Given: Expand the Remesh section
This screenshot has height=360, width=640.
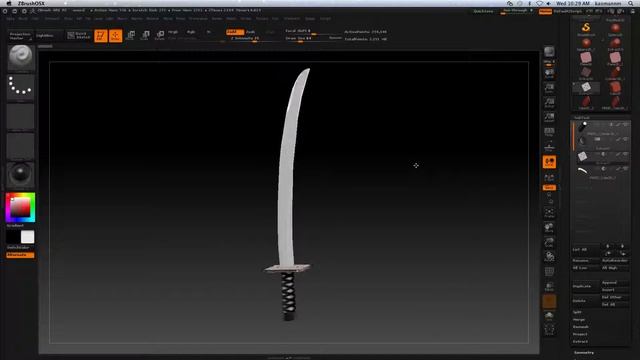Looking at the screenshot, I should 580,327.
